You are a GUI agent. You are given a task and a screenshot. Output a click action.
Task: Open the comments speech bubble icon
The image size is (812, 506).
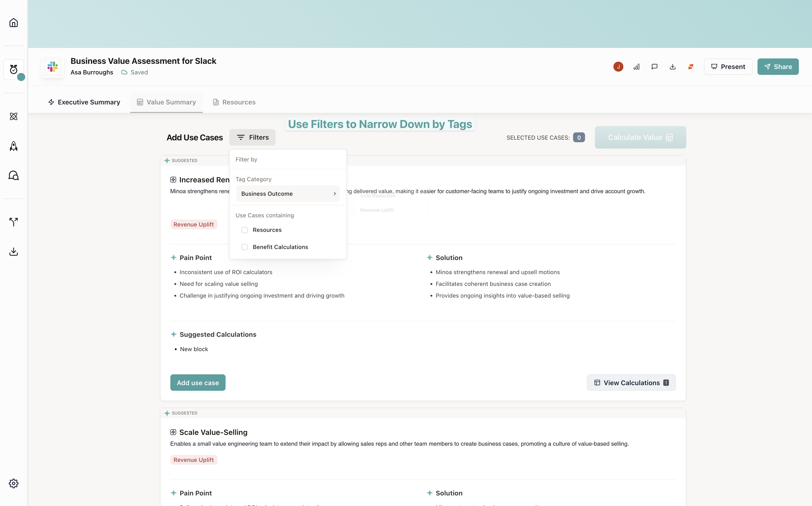point(655,67)
